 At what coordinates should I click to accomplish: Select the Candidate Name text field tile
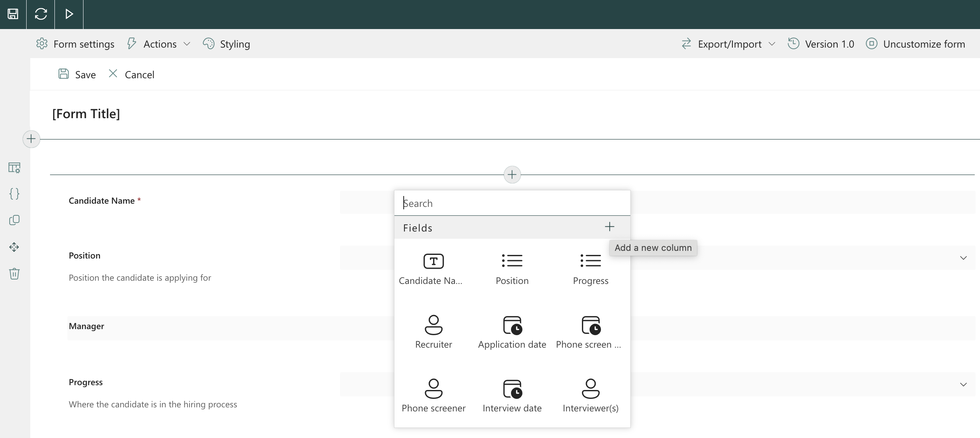click(x=434, y=269)
